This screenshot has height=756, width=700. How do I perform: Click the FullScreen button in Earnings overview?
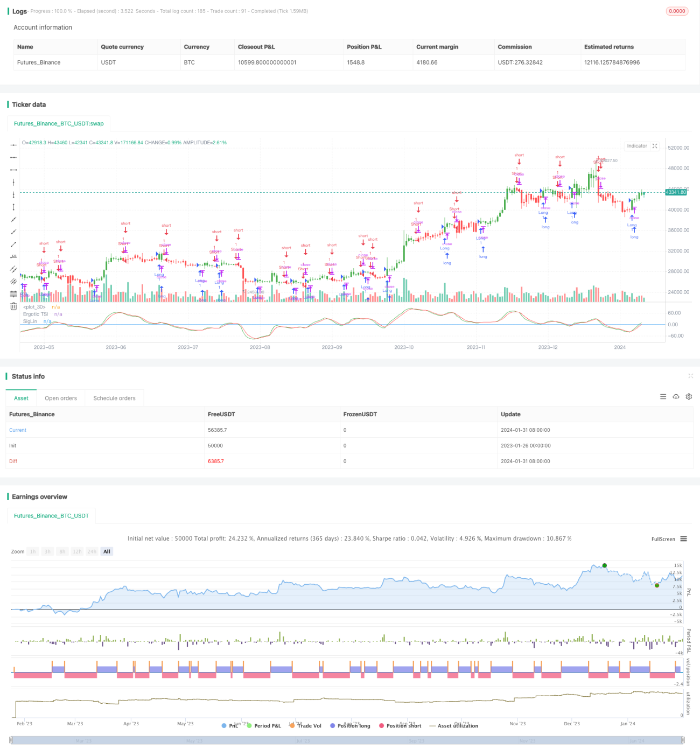pyautogui.click(x=663, y=539)
